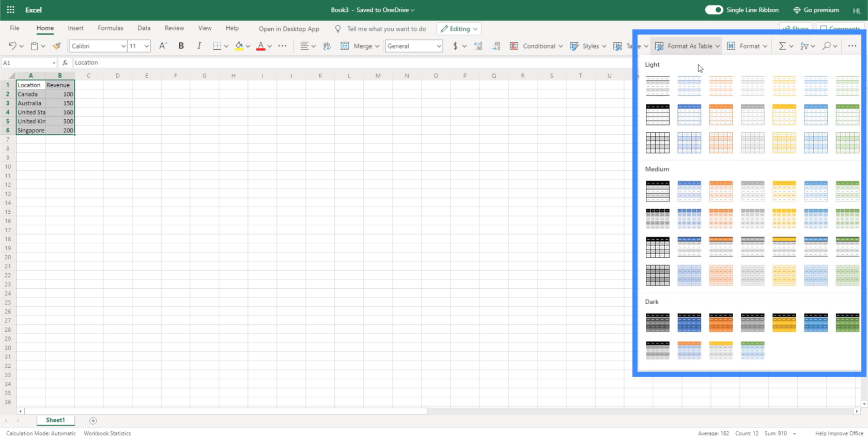Image resolution: width=868 pixels, height=436 pixels.
Task: Choose first Dark yellow table style
Action: tap(784, 322)
